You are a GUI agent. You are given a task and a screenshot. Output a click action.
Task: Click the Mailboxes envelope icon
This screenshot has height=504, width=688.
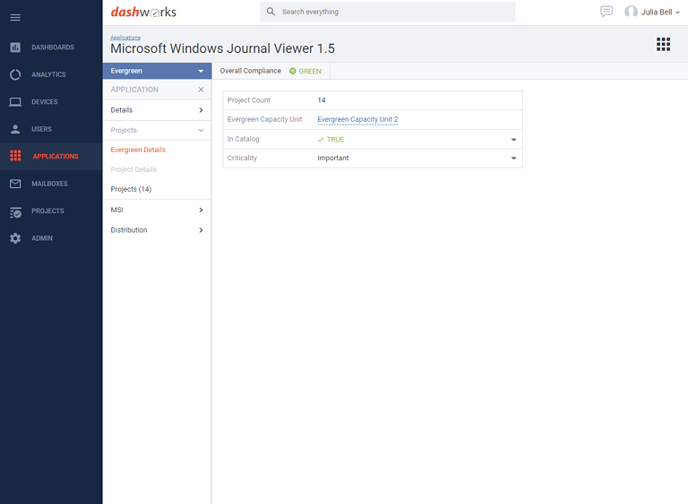pyautogui.click(x=15, y=183)
